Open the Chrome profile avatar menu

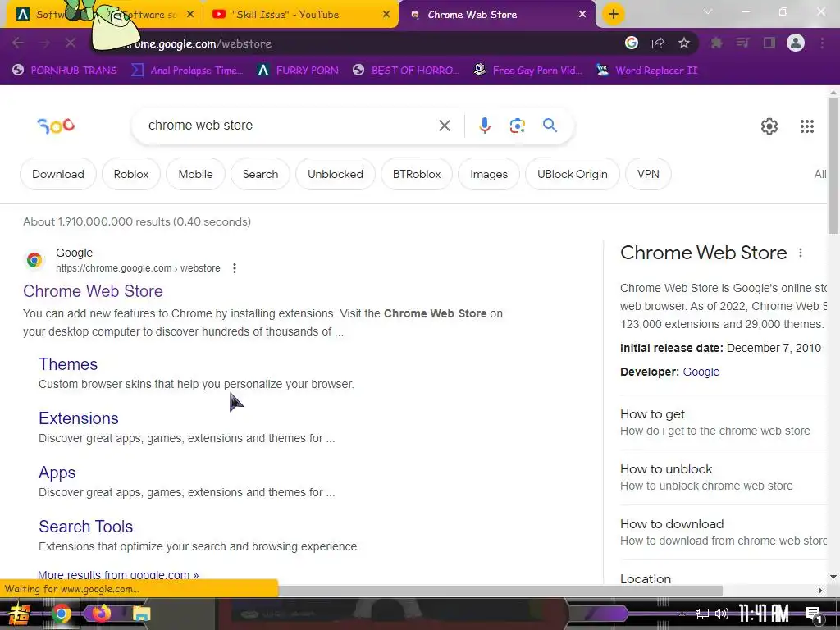click(x=796, y=43)
